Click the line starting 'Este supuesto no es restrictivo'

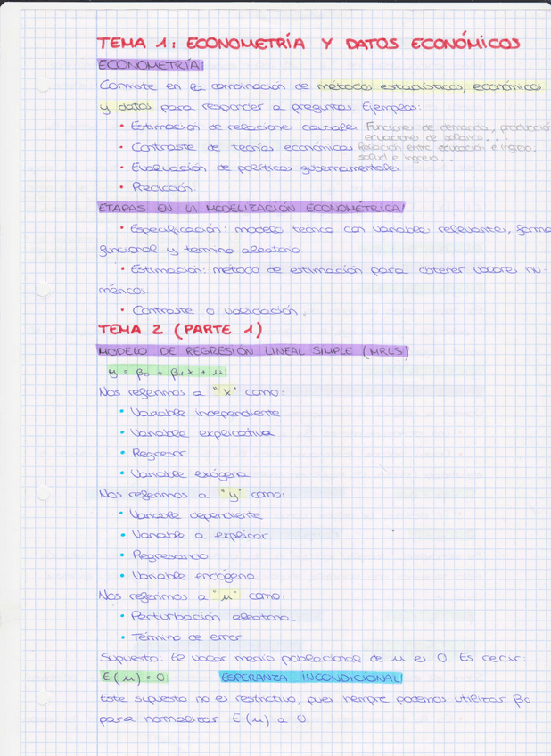(316, 699)
